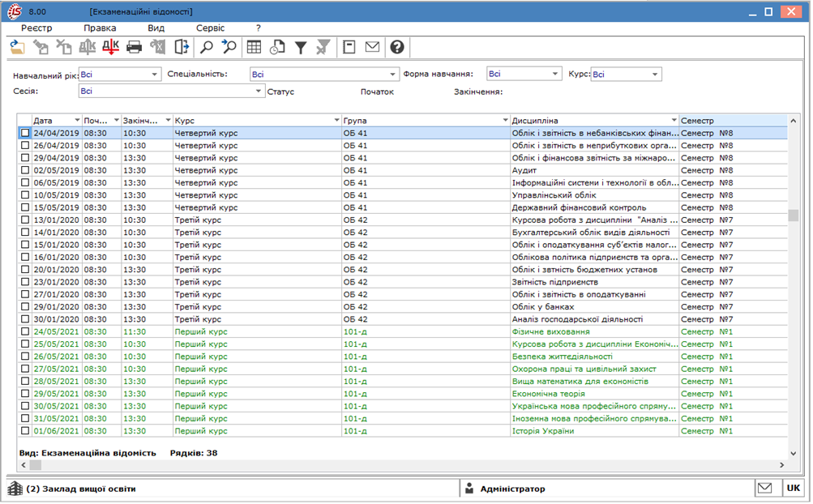The width and height of the screenshot is (813, 504).
Task: Click the building institution icon
Action: [x=15, y=489]
